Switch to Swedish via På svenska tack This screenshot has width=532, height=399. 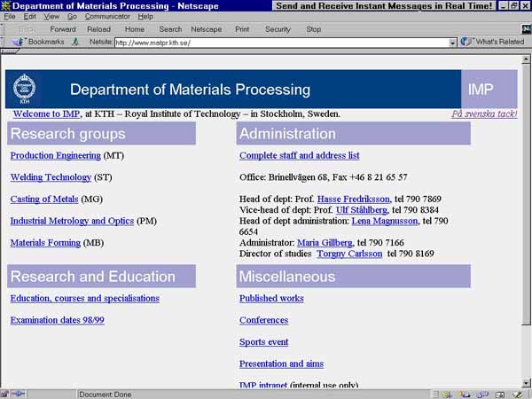(x=484, y=114)
